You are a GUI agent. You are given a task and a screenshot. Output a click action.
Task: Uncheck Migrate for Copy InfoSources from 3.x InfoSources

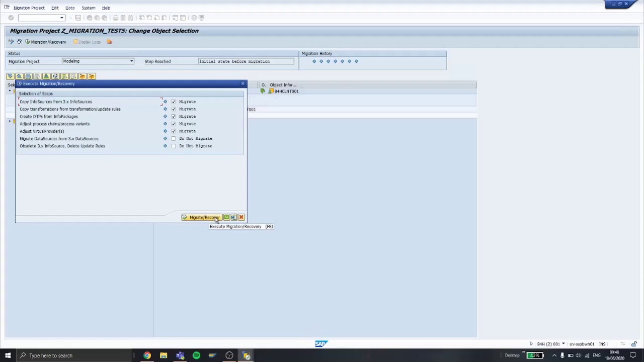pyautogui.click(x=174, y=102)
